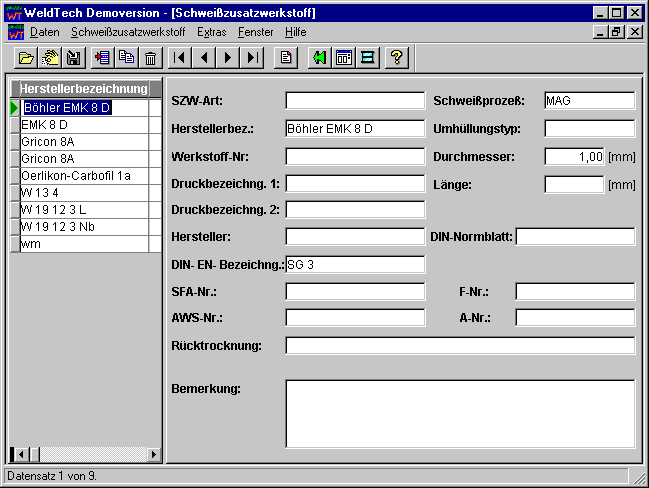Go to the next record

[228, 58]
